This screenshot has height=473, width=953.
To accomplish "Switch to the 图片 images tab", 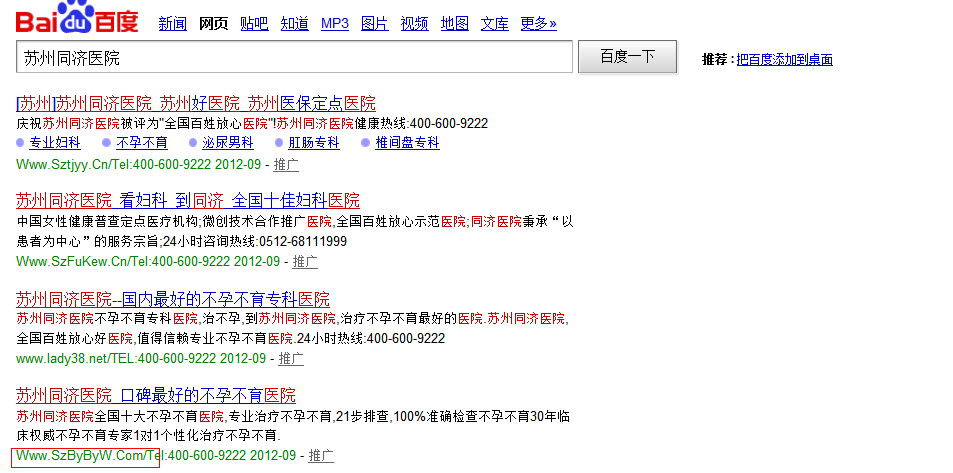I will [374, 23].
